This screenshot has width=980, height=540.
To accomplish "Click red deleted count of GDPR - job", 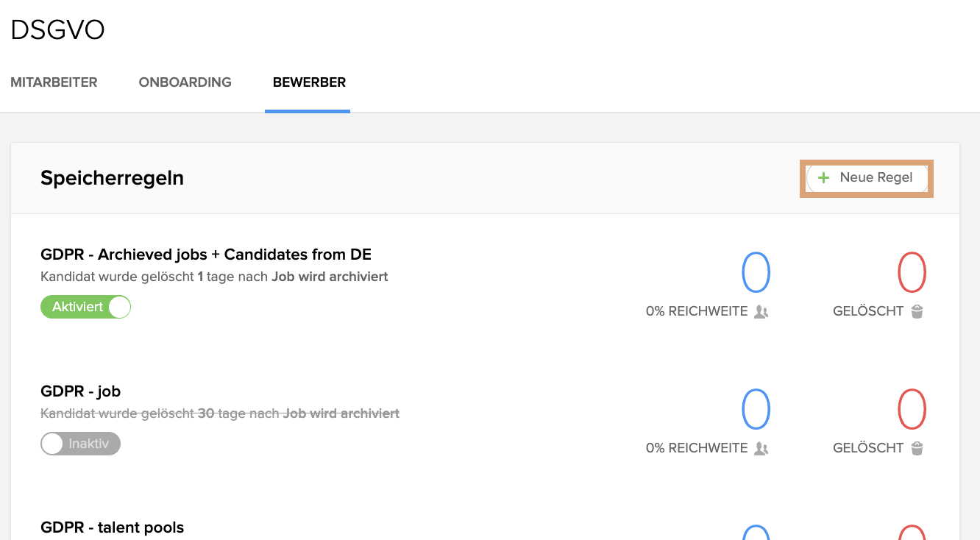I will (x=912, y=409).
